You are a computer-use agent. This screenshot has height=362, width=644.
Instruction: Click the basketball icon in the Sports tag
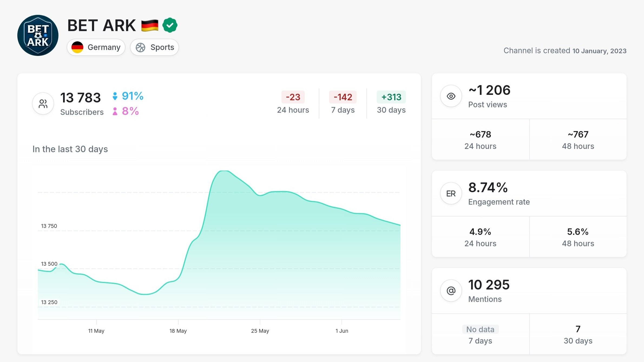click(x=140, y=48)
